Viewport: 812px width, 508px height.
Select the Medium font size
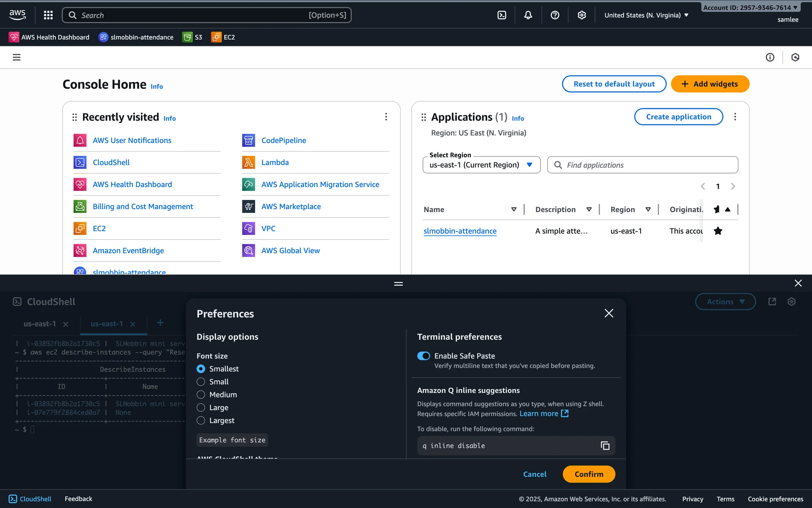[x=201, y=395]
